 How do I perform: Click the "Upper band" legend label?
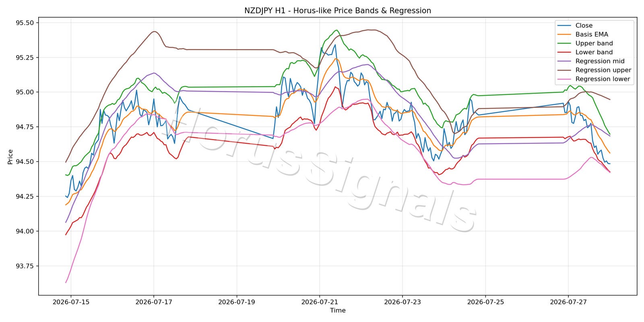coord(594,43)
